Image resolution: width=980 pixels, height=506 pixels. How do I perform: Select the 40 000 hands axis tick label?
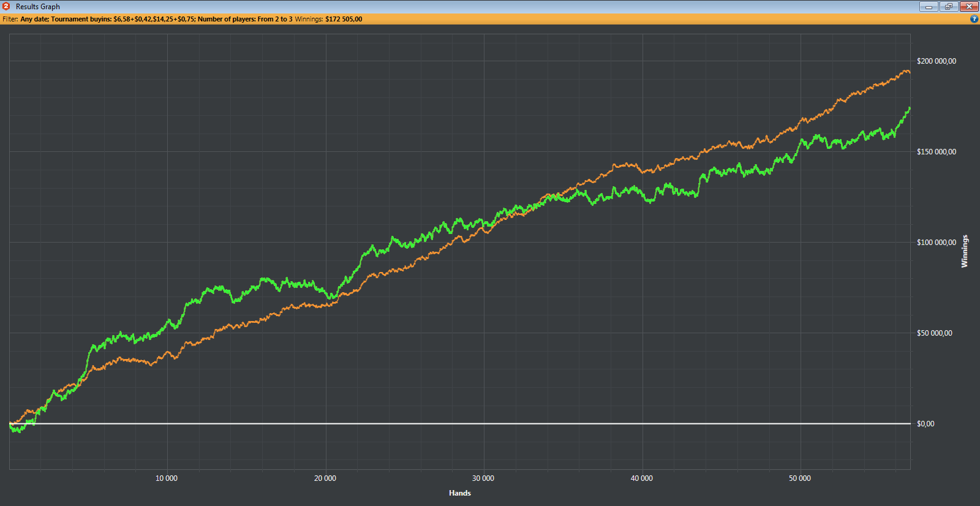(642, 478)
